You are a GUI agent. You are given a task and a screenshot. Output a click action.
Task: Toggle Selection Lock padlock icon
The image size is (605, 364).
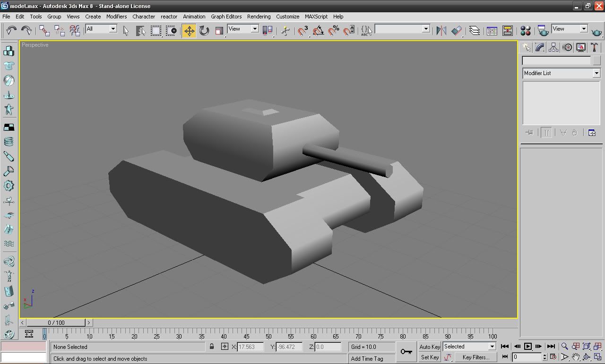pos(212,347)
